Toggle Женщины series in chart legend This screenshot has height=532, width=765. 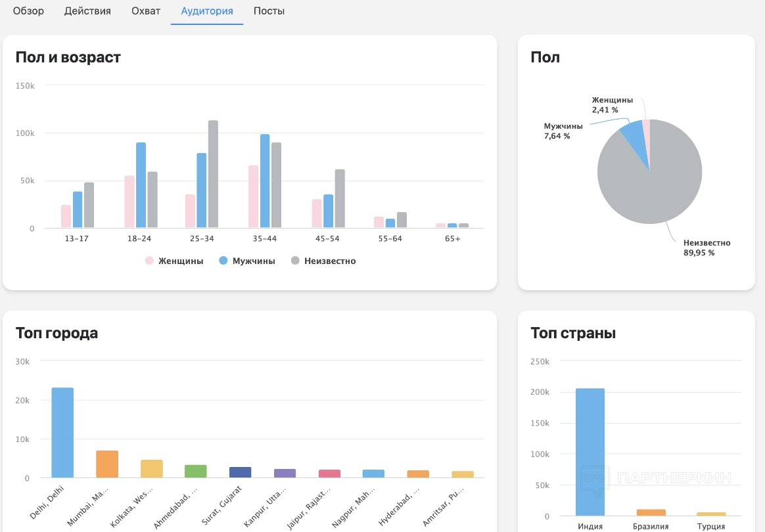click(174, 261)
